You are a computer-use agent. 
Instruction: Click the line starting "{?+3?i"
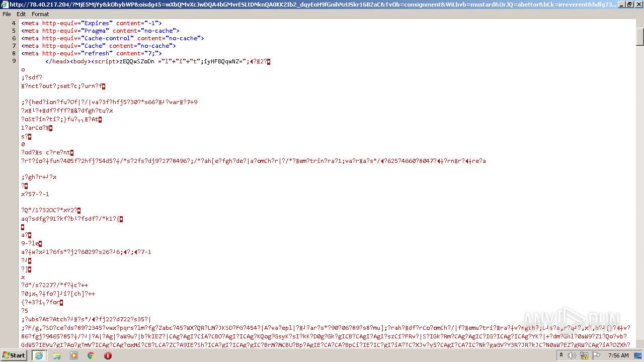42,302
